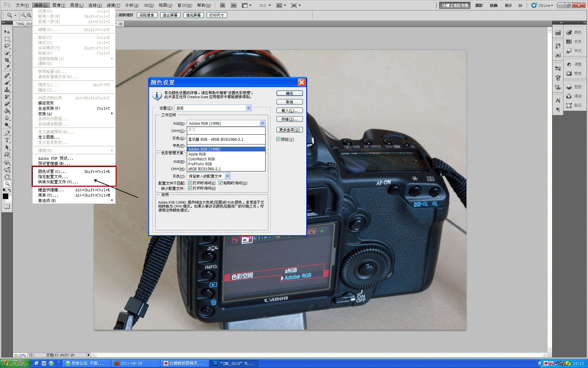Select the Paint Bucket tool

point(7,111)
